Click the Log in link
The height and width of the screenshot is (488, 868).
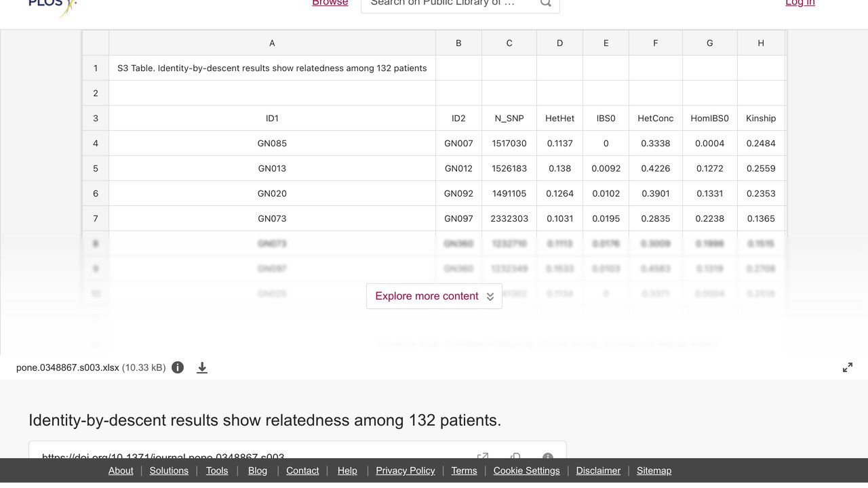[x=800, y=3]
